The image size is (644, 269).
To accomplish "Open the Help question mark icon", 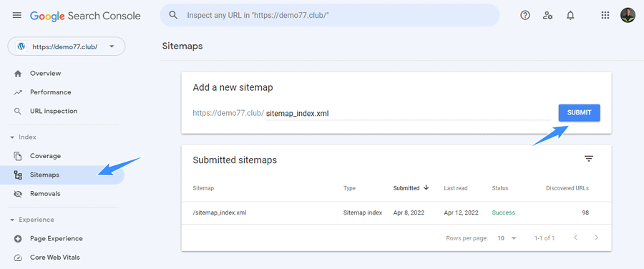I will point(525,15).
